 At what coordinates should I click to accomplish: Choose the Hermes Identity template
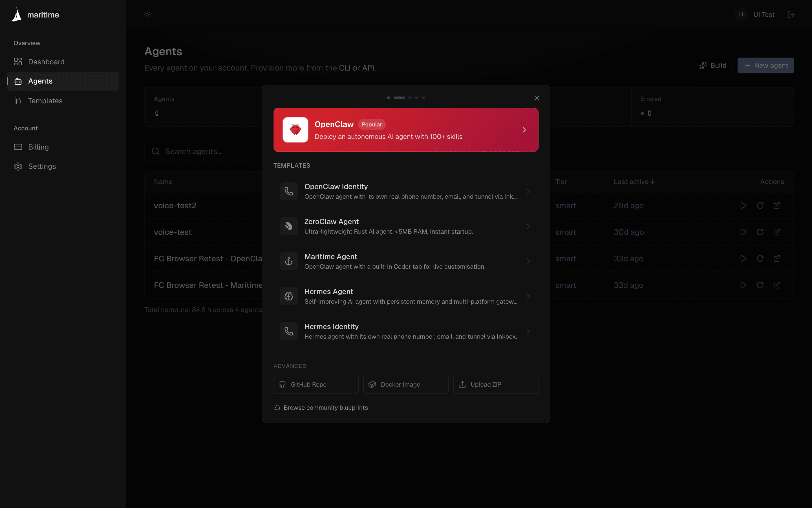[406, 331]
